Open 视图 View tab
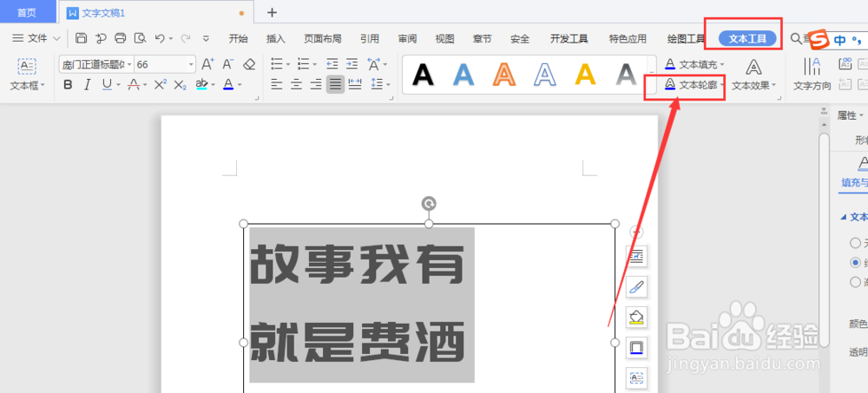 point(444,38)
